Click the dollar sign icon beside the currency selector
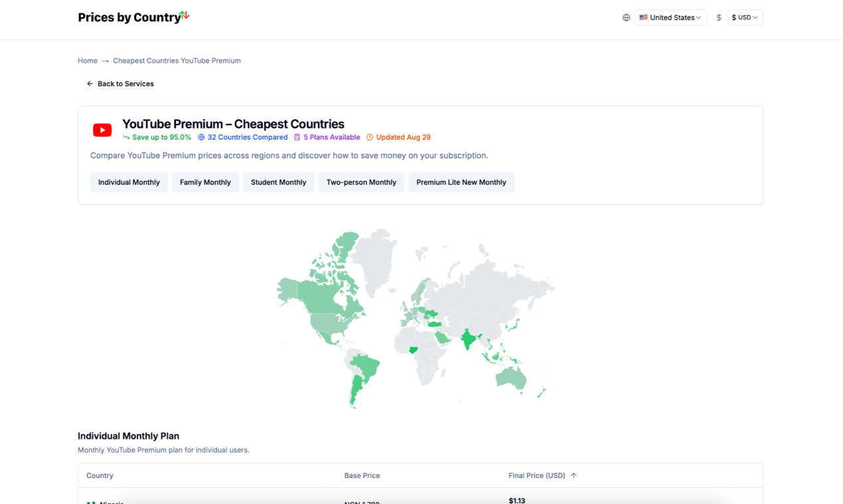 point(719,17)
